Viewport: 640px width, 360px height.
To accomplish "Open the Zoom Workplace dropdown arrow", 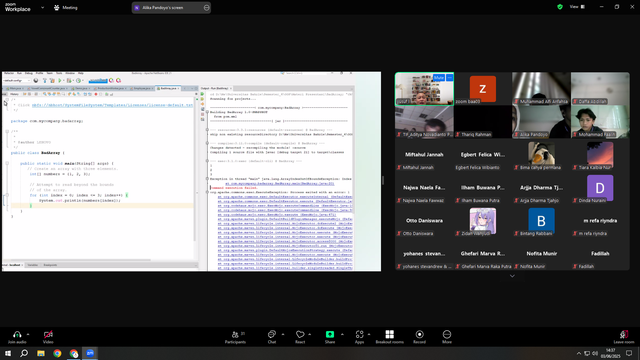I will coord(42,7).
